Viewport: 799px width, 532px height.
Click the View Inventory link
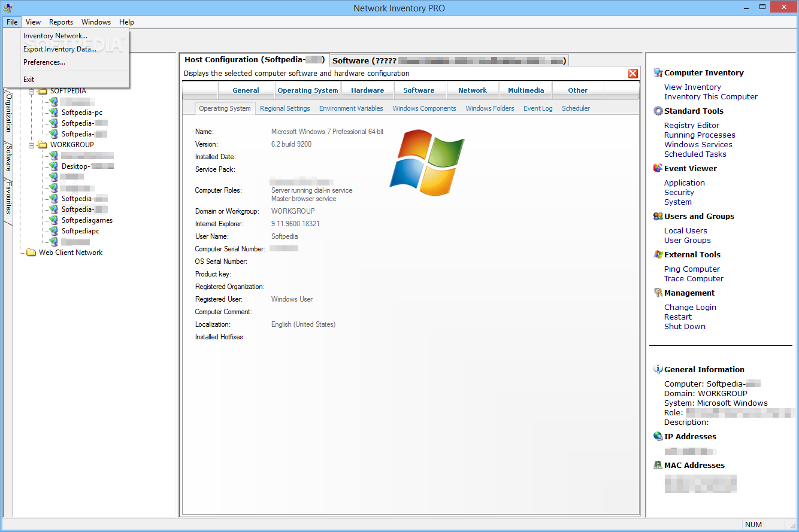692,87
